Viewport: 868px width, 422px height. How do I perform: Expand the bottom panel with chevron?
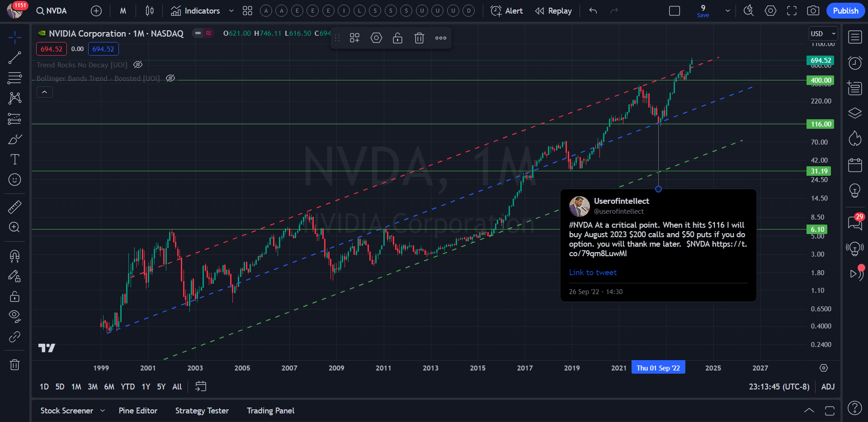[809, 411]
